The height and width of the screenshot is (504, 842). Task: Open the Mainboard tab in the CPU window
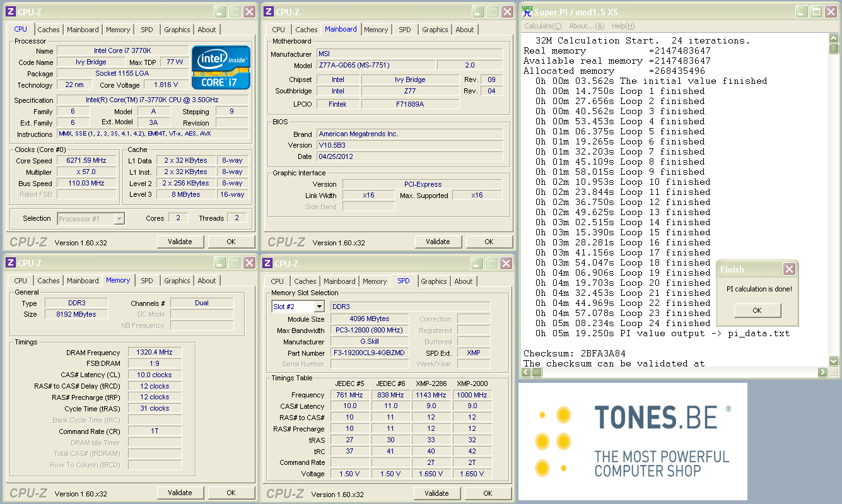83,30
